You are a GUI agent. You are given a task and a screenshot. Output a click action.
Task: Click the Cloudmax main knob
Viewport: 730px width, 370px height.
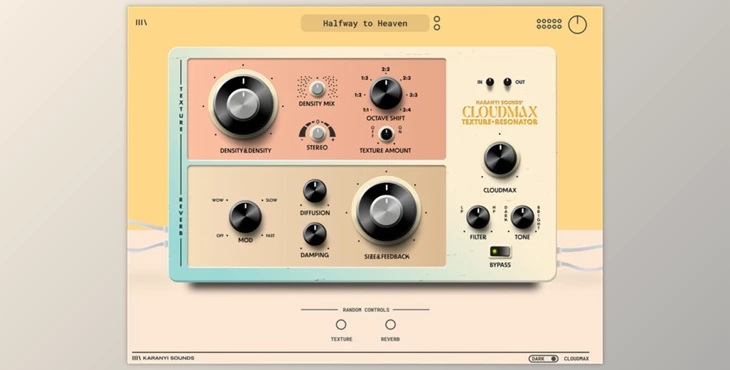(x=500, y=159)
